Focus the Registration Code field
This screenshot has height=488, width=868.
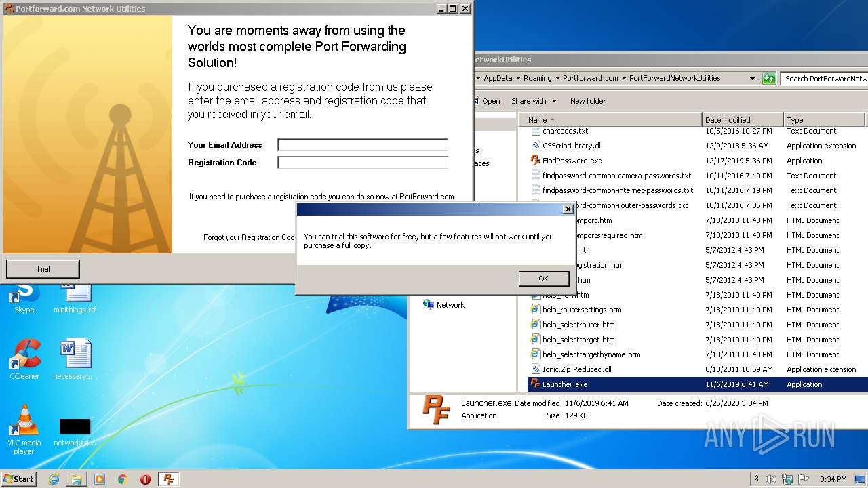tap(363, 163)
